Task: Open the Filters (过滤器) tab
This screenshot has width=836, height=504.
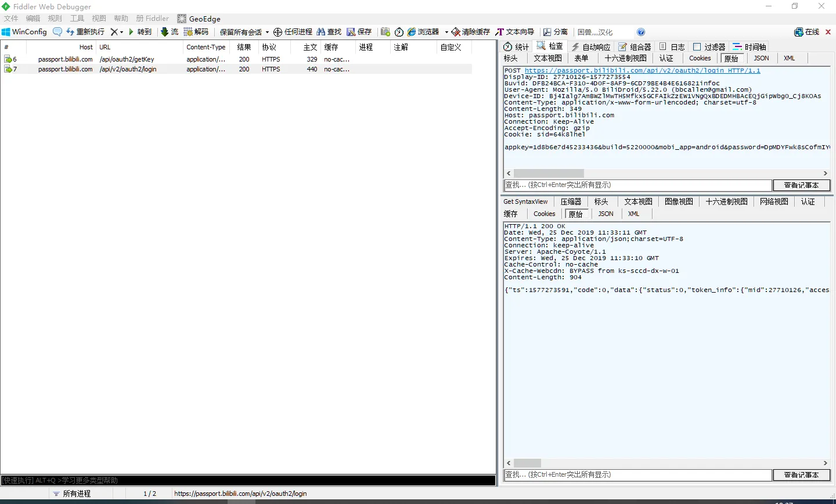Action: (x=709, y=46)
